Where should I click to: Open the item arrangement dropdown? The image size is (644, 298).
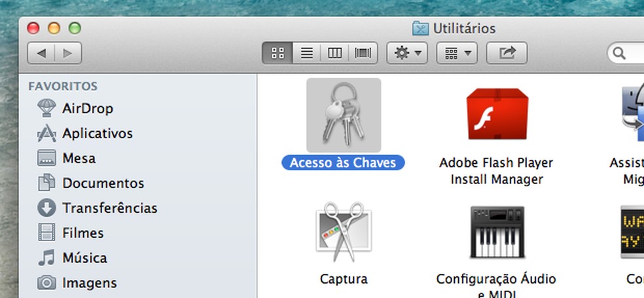click(457, 53)
